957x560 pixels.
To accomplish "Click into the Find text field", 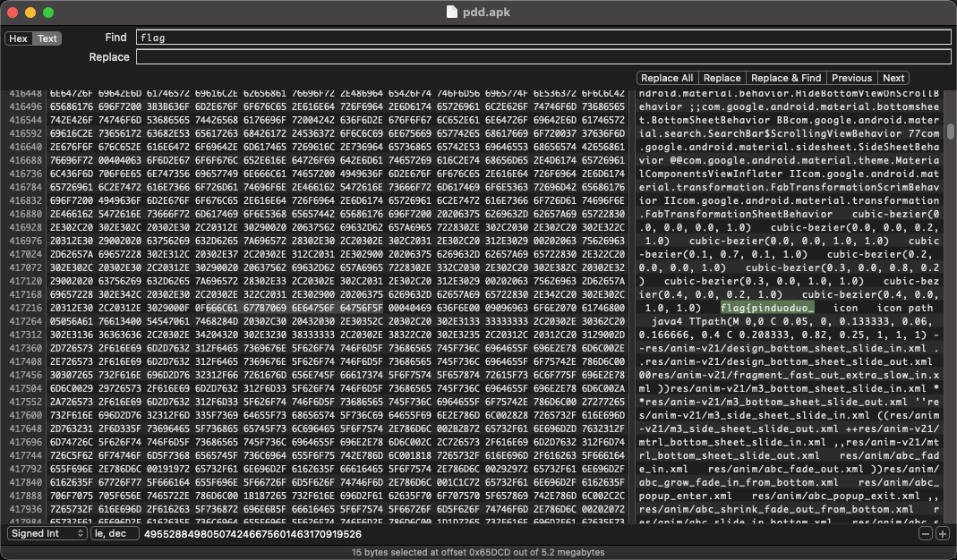I will pyautogui.click(x=543, y=38).
